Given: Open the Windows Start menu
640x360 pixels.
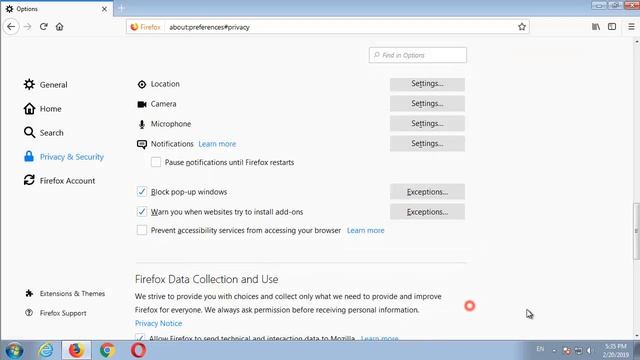Looking at the screenshot, I should (14, 350).
